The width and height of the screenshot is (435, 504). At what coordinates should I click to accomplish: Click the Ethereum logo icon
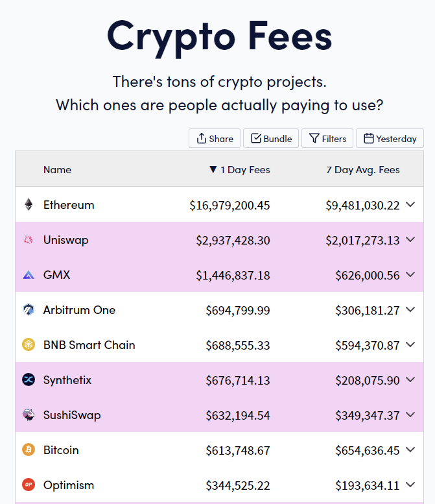point(28,205)
